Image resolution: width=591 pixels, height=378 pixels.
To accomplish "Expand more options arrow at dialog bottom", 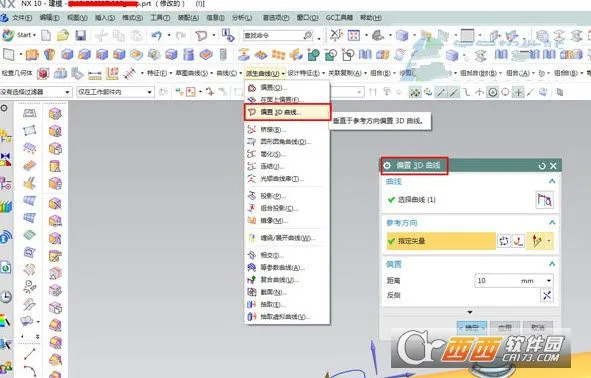I will click(470, 312).
